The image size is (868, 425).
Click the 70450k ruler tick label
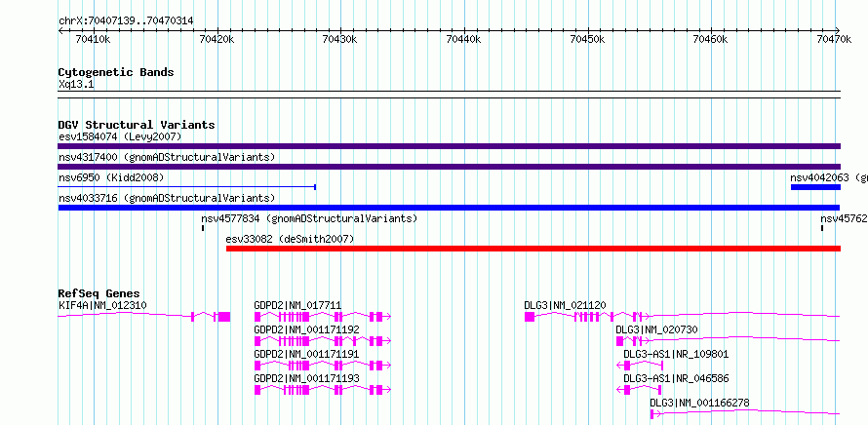(588, 39)
